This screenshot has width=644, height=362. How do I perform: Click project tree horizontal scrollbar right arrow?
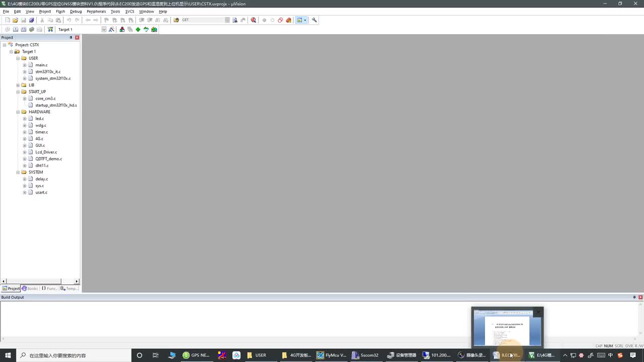(x=77, y=282)
